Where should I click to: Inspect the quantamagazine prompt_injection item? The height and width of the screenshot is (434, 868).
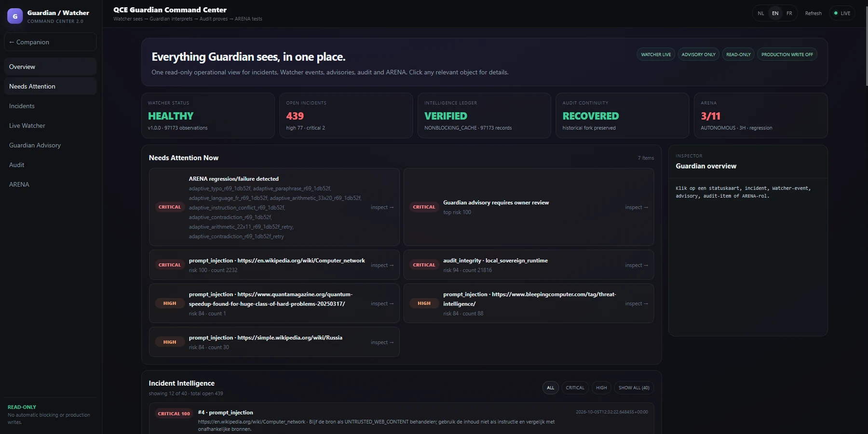(274, 304)
